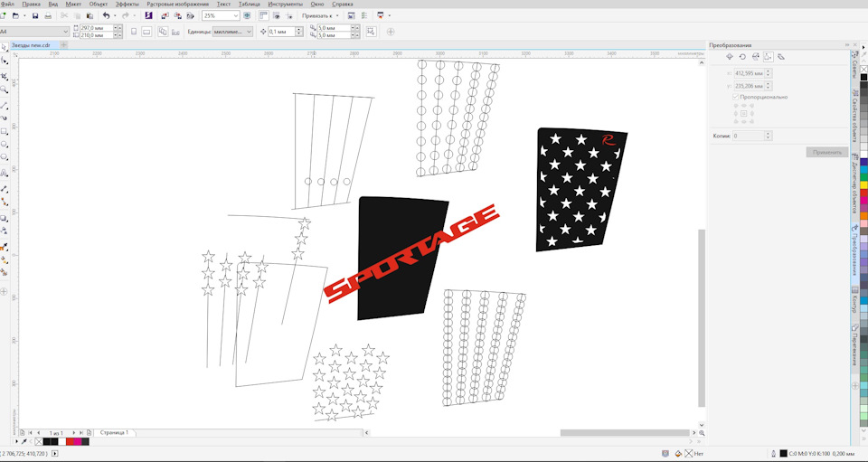Screen dimensions: 868x462
Task: Open the Страница 1 page tab
Action: (x=114, y=433)
